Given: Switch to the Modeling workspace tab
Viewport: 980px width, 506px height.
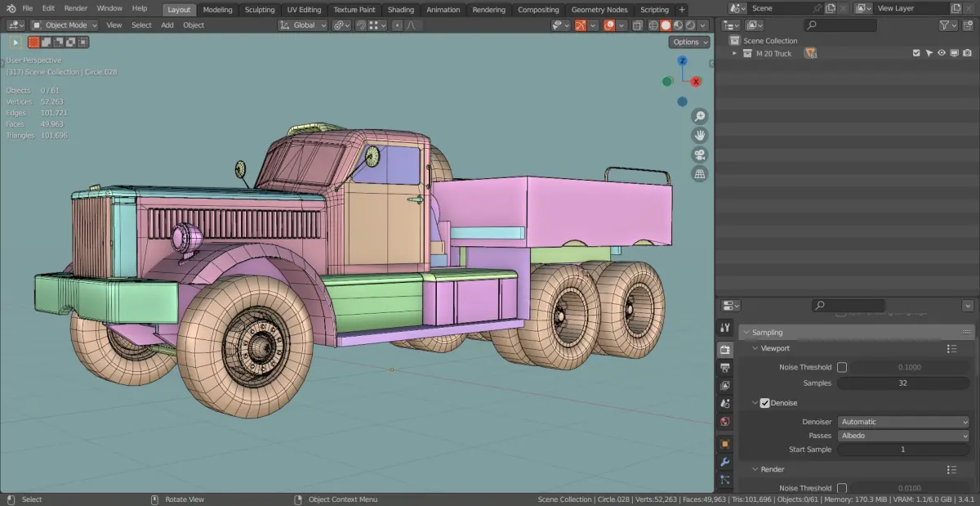Looking at the screenshot, I should [217, 10].
